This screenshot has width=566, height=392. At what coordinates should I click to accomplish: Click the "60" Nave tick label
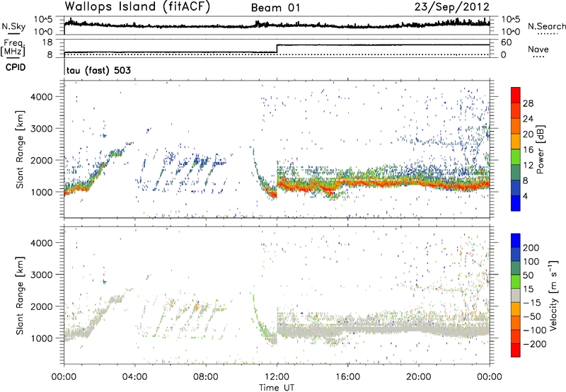[x=507, y=42]
